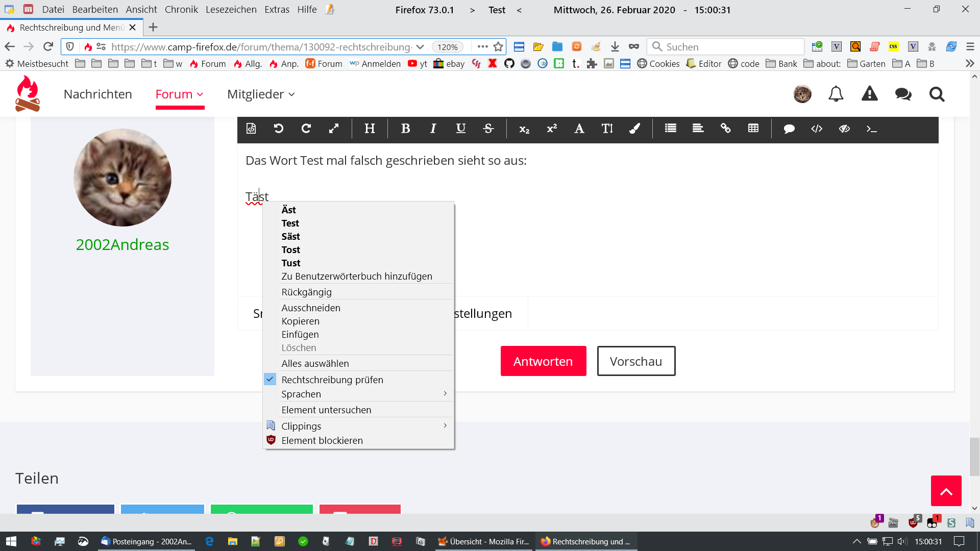The image size is (980, 551).
Task: Toggle fullscreen mode of the editor
Action: [x=333, y=129]
